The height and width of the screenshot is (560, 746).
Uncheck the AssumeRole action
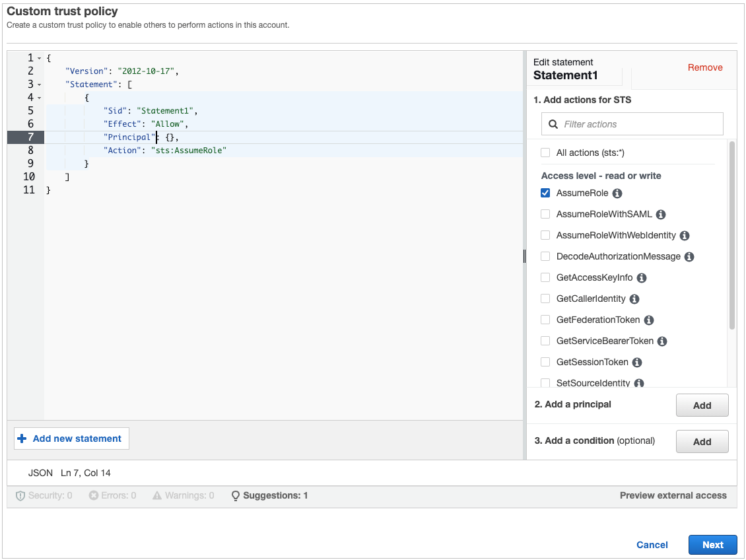point(545,193)
